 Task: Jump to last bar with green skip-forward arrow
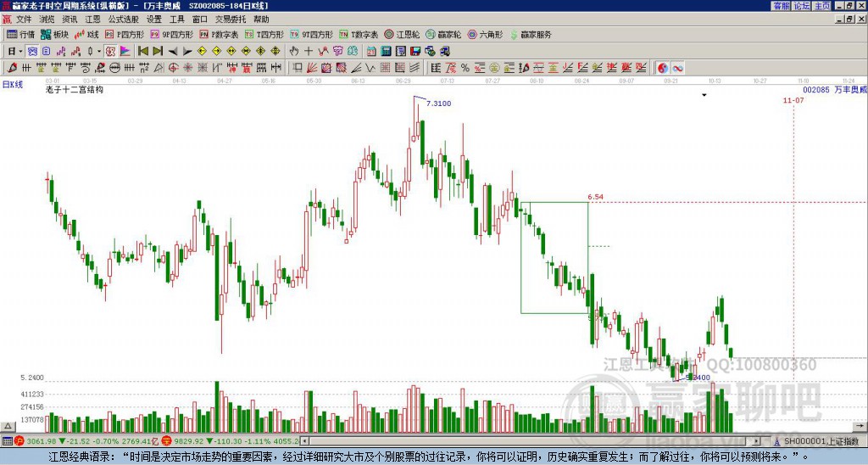point(158,51)
